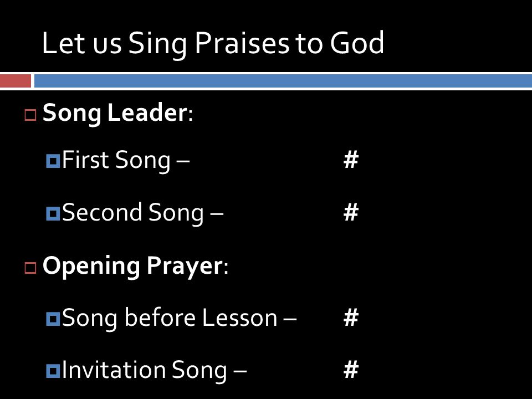Click the blue bullet beside Second Song
The image size is (532, 399).
coord(53,214)
